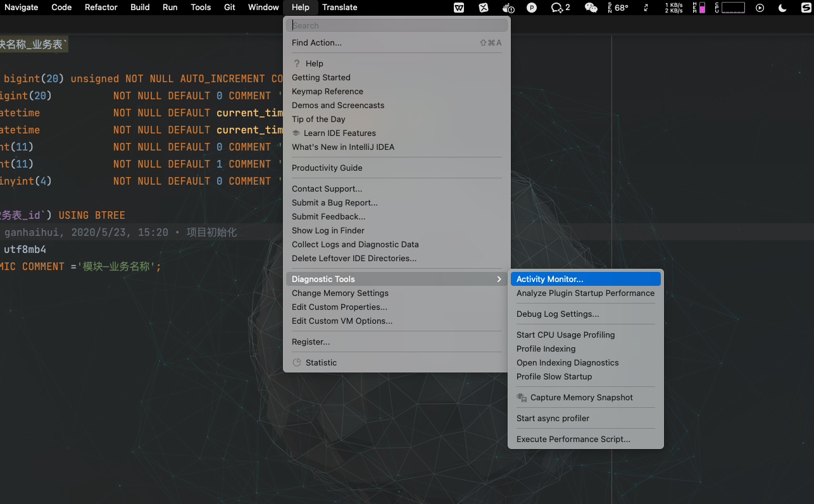Expand the Diagnostic Tools submenu
Screen dimensions: 814x504
(397, 279)
